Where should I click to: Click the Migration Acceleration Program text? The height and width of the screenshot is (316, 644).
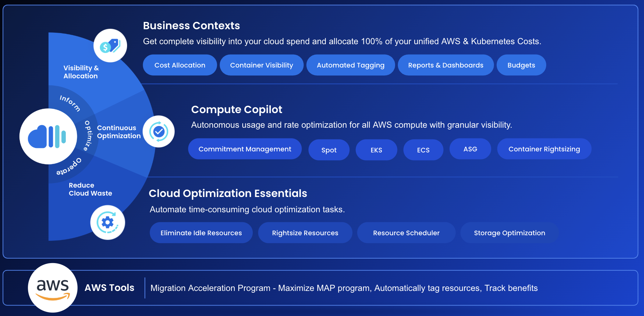click(x=344, y=288)
